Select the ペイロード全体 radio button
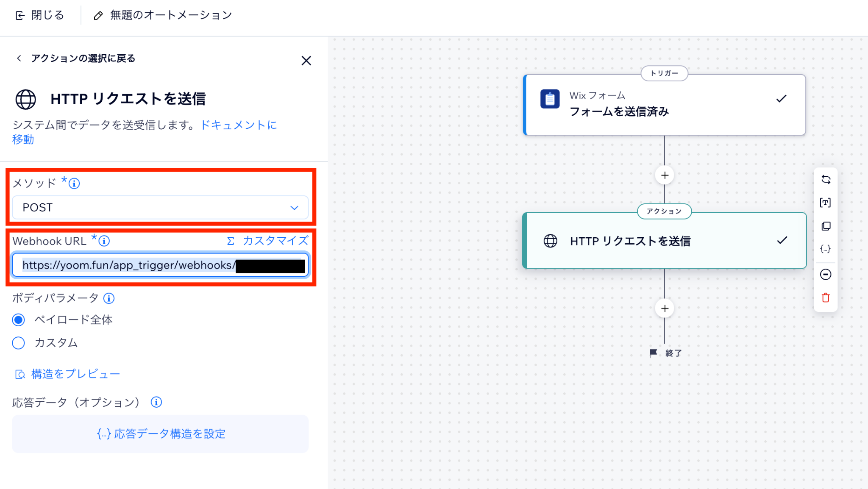The height and width of the screenshot is (489, 868). [19, 320]
